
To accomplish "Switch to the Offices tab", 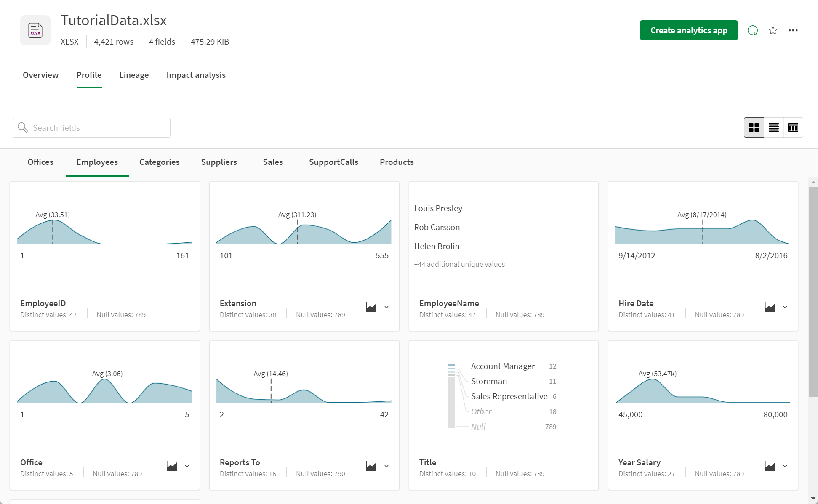I will pos(40,162).
